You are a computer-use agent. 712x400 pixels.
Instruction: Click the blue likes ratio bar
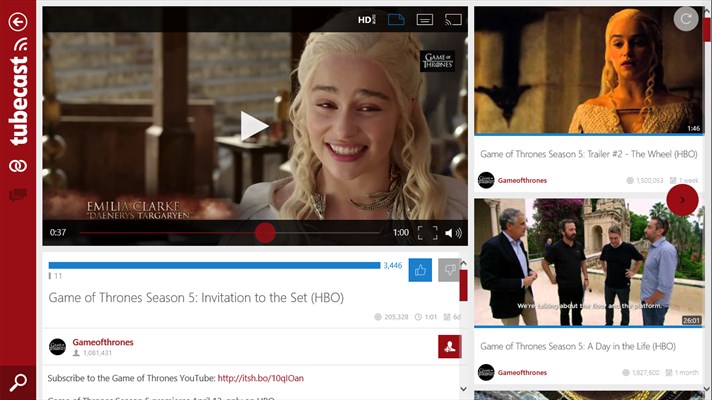[214, 265]
